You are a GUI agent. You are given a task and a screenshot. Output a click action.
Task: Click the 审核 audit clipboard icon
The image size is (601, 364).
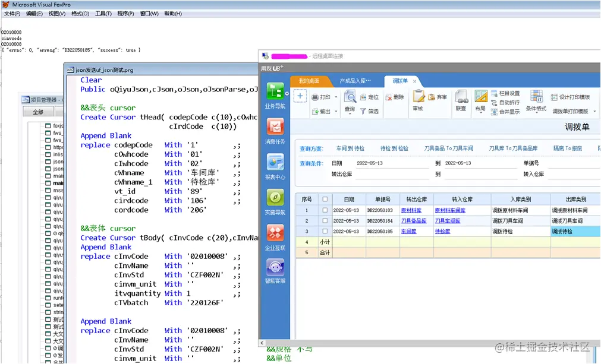tap(418, 96)
